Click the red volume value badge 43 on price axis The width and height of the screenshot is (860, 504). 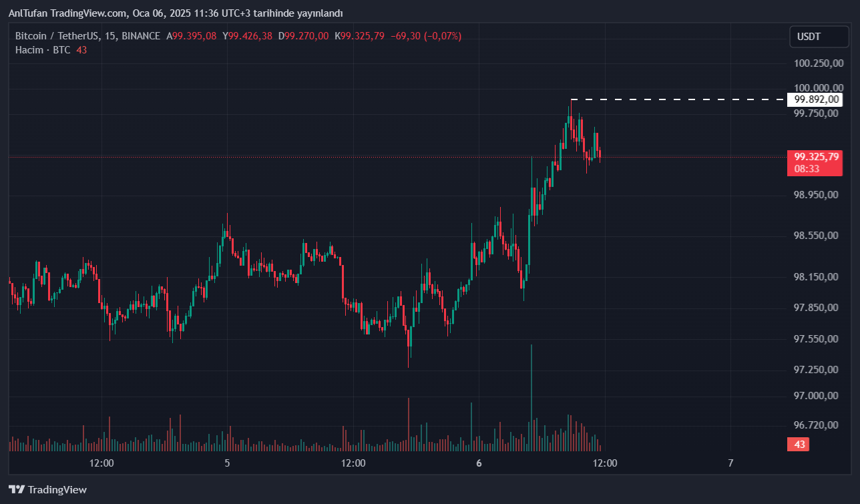click(798, 445)
